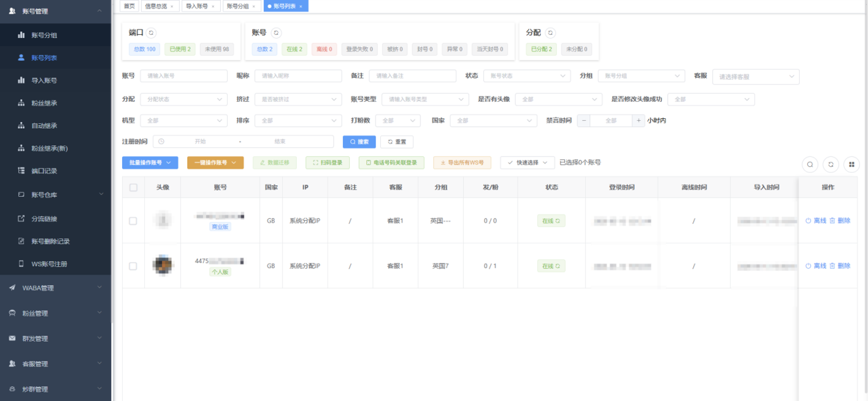
Task: Close the 账号分组 tab
Action: click(x=253, y=7)
